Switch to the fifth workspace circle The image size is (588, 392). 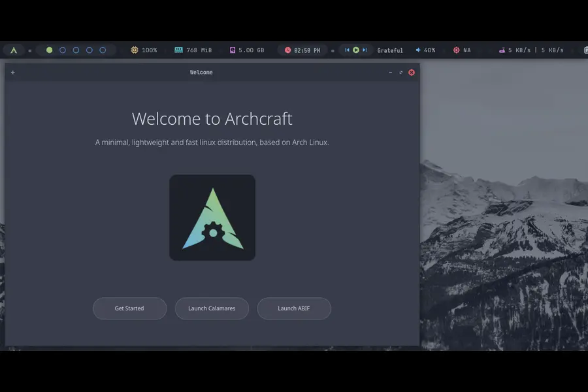pyautogui.click(x=103, y=50)
